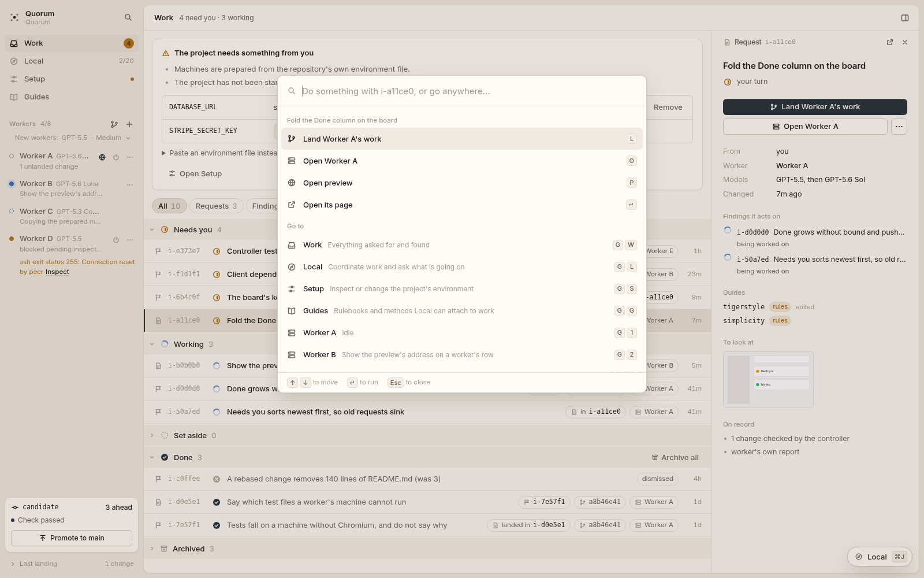924x578 pixels.
Task: Choose Land Worker A's work in the command palette
Action: 462,139
